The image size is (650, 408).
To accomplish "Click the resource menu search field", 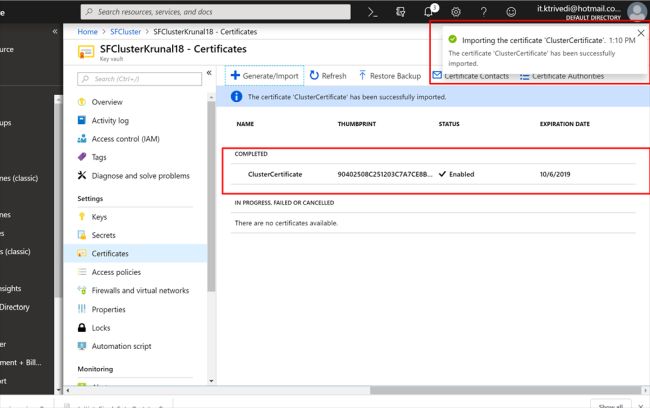I will [x=139, y=79].
